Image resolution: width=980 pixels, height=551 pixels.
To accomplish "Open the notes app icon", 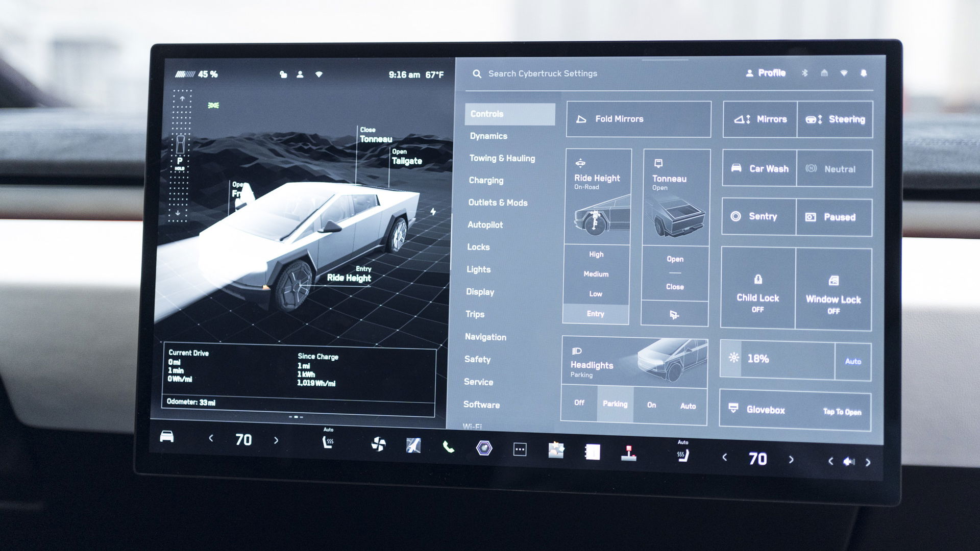I will 592,452.
